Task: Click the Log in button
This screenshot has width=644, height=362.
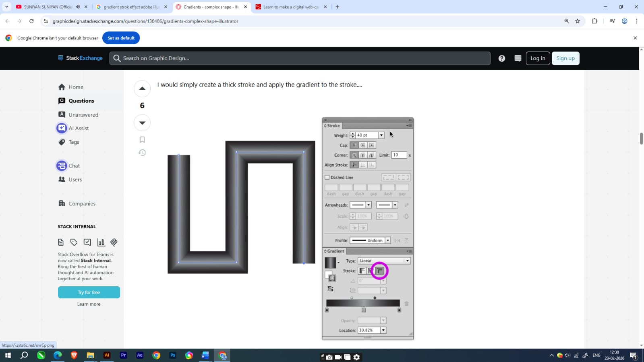Action: coord(537,58)
